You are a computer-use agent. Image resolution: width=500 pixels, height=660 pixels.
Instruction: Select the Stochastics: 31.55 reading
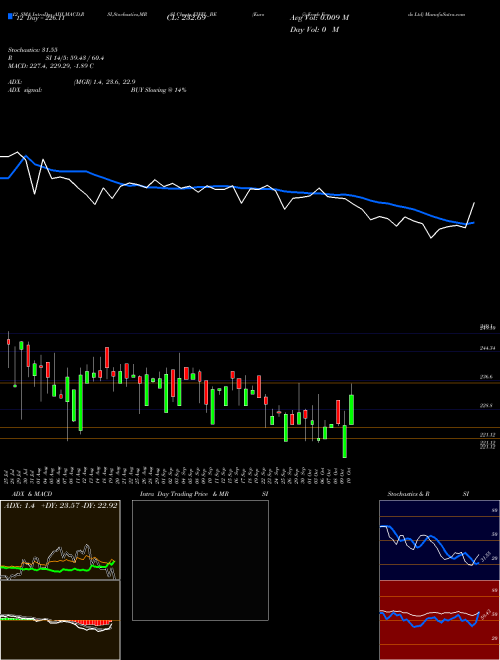(x=33, y=50)
